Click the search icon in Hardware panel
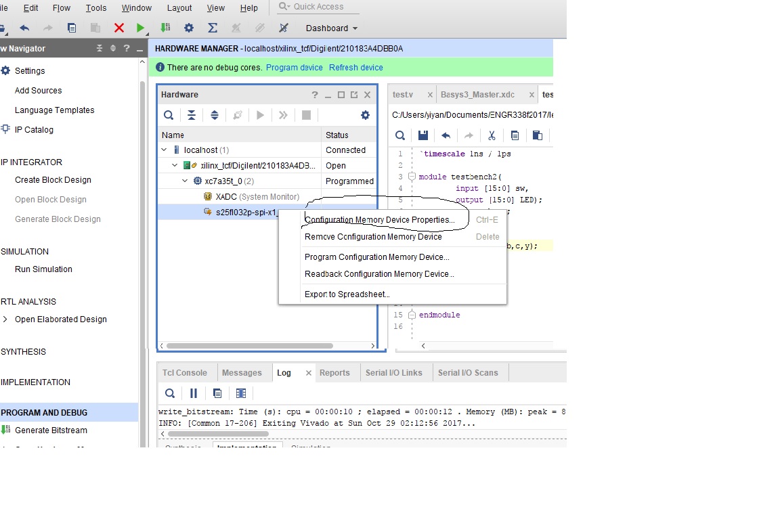This screenshot has width=780, height=532. [169, 115]
